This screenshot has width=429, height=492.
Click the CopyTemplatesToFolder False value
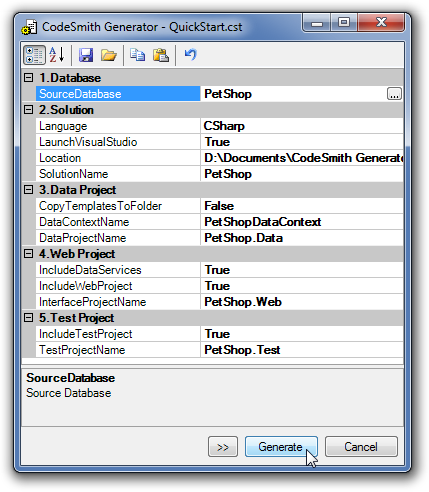point(219,206)
